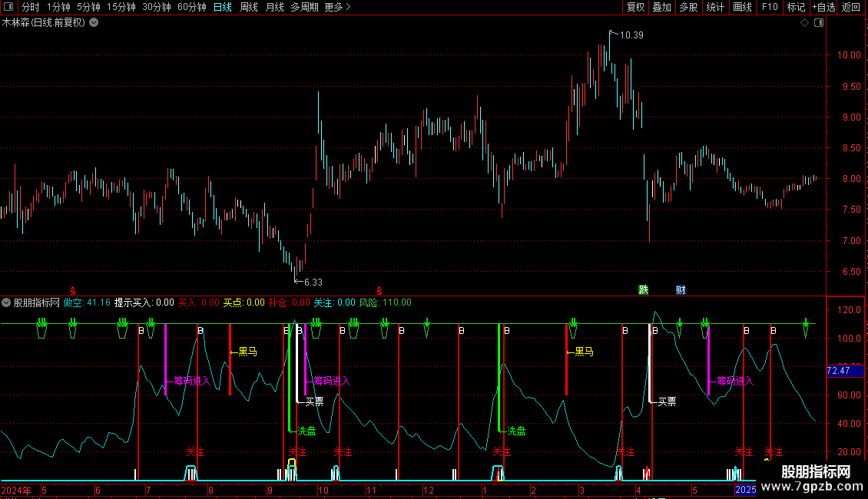Screen dimensions: 868x499
Task: Click 返回 to go back
Action: pyautogui.click(x=851, y=7)
